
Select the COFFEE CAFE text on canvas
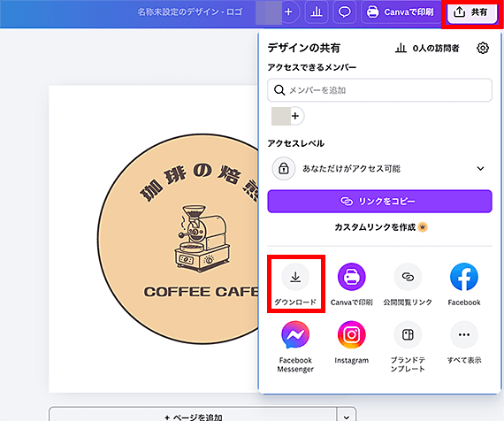pyautogui.click(x=202, y=292)
